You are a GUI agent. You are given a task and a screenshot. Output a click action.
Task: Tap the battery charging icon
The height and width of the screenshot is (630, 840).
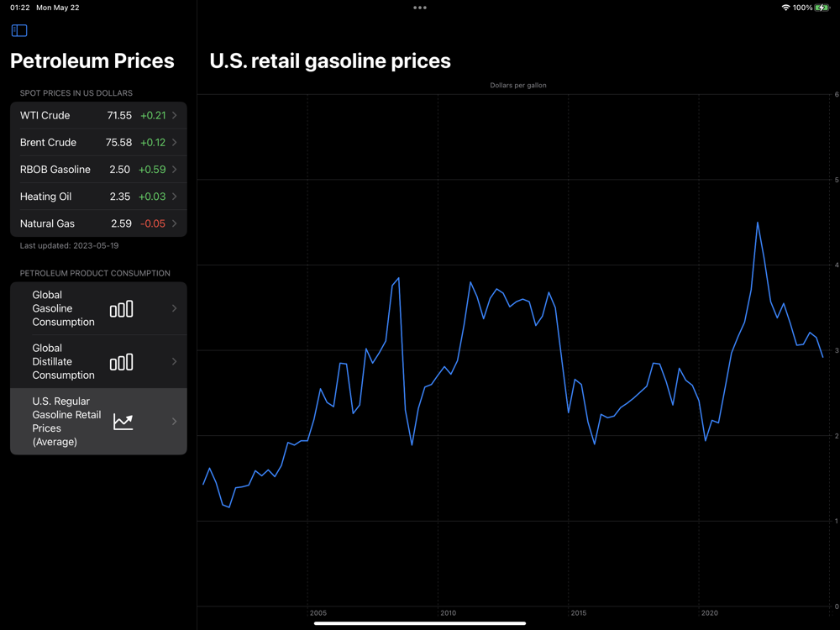pyautogui.click(x=822, y=8)
